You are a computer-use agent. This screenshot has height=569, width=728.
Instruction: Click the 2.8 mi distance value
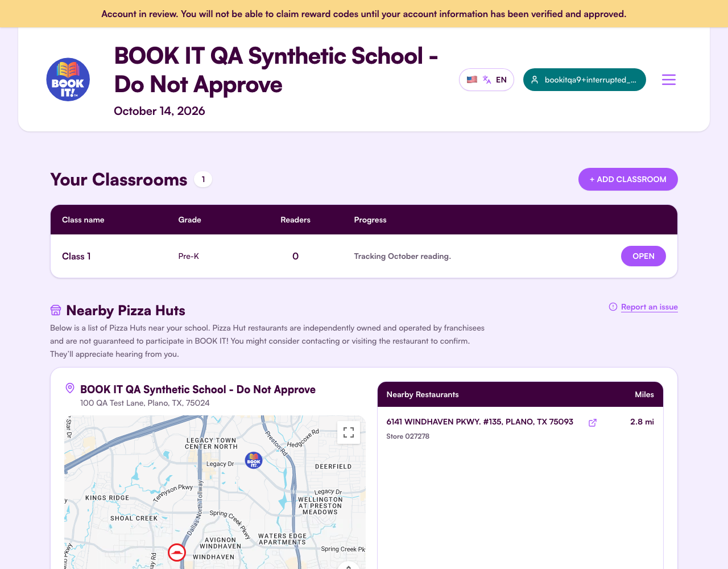(642, 422)
